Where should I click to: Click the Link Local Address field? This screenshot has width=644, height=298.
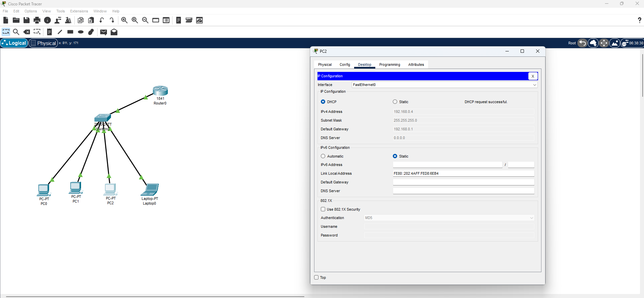pos(463,173)
